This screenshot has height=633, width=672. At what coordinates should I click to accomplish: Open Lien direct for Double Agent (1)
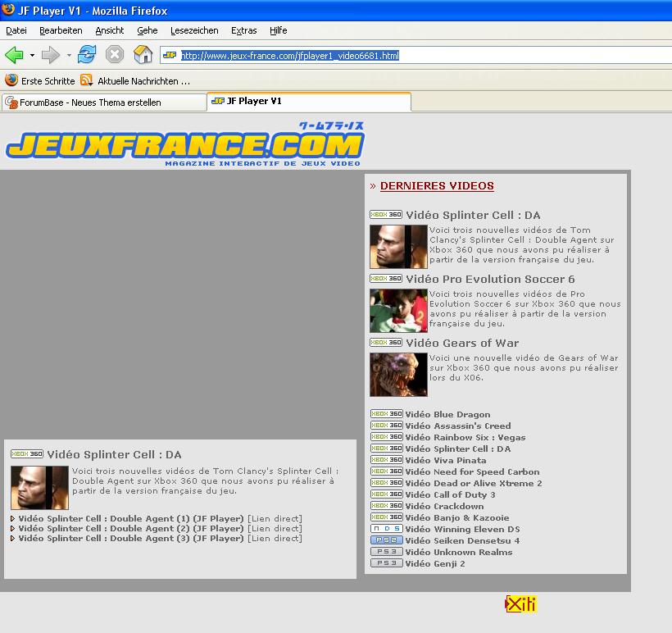275,518
